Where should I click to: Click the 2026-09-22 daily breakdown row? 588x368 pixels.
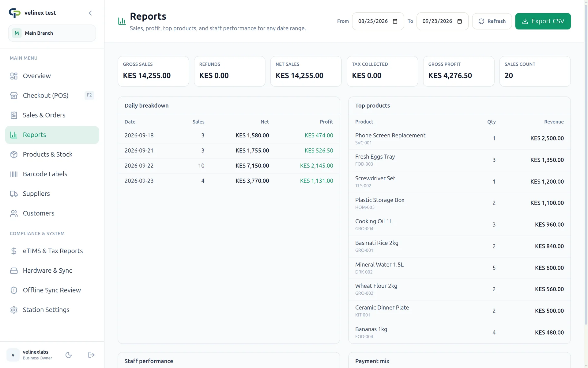tap(229, 166)
